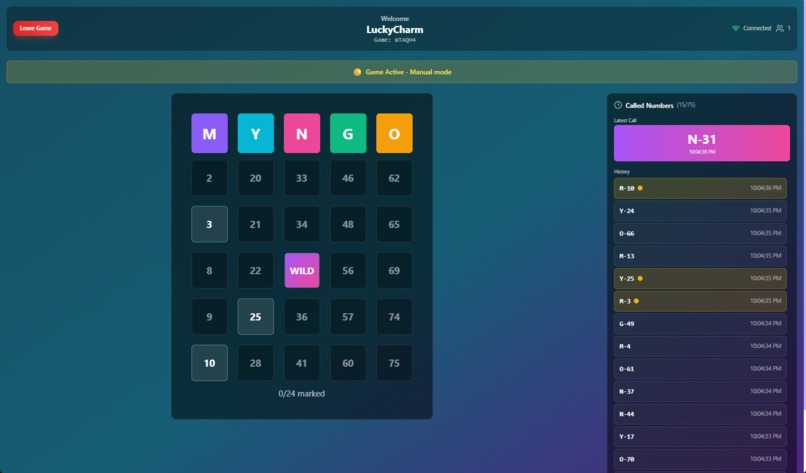The height and width of the screenshot is (473, 806).
Task: Select bingo cell 46
Action: [x=348, y=178]
